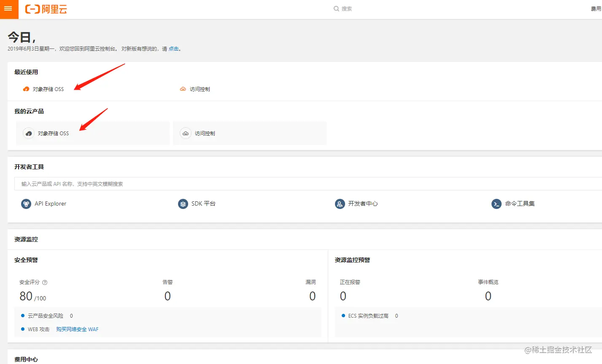Open 购买网络安全 WAF link
This screenshot has height=364, width=602.
tap(77, 329)
